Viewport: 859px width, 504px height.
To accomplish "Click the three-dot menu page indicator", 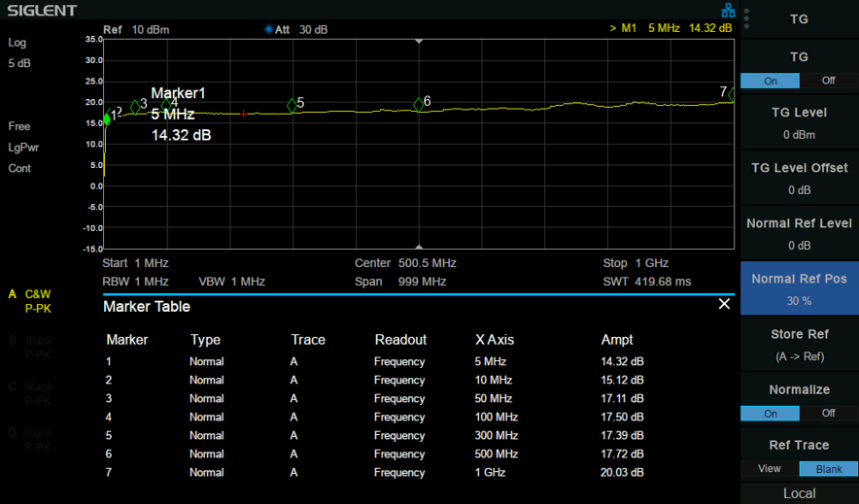I will (746, 18).
